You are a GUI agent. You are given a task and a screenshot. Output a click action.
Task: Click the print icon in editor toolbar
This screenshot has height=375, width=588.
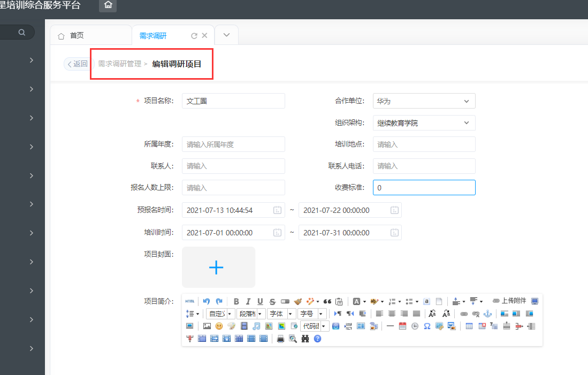[x=280, y=339]
